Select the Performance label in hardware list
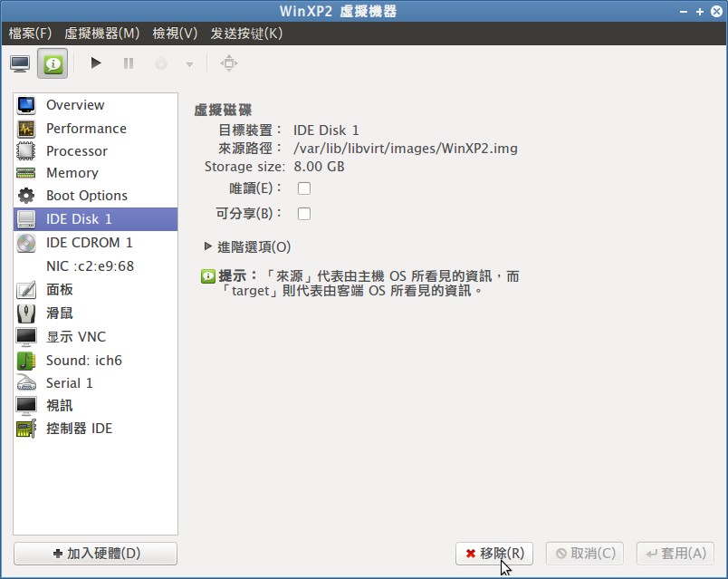This screenshot has width=728, height=579. click(86, 129)
